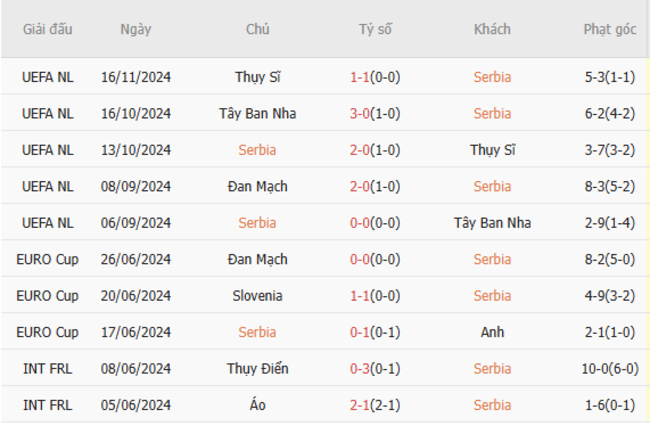Click INT FRL label on 05/06/2024 row

(47, 405)
